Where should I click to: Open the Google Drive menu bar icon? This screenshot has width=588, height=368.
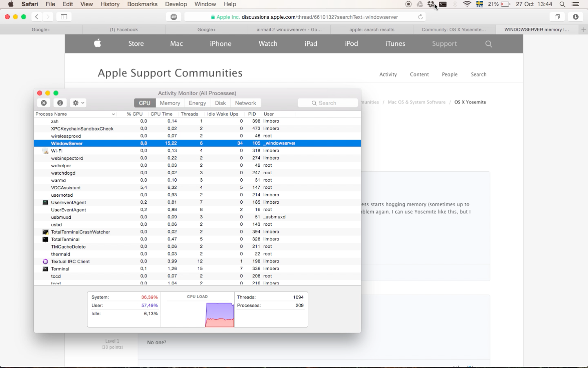click(420, 4)
